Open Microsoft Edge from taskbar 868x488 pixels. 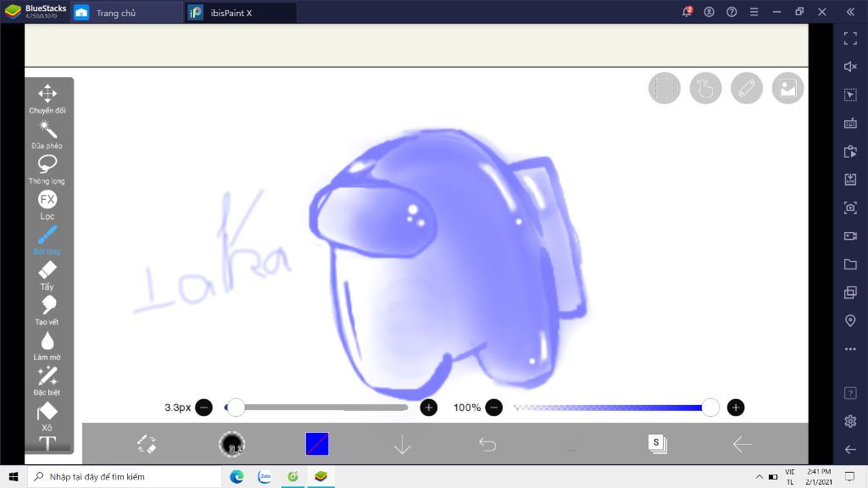pos(236,476)
